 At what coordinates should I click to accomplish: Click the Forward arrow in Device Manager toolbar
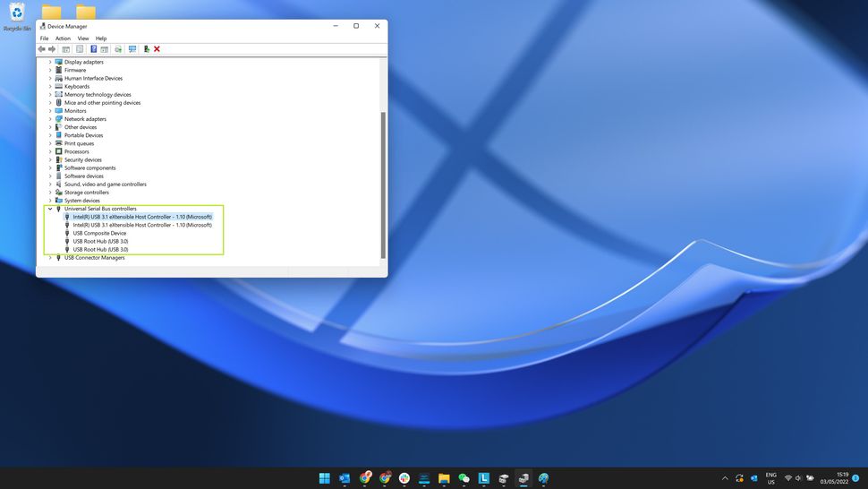52,49
